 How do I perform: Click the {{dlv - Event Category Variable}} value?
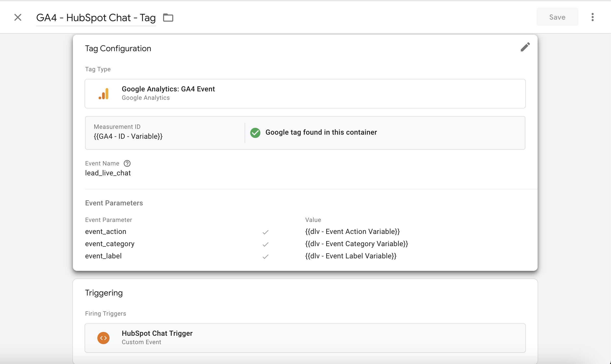[357, 244]
